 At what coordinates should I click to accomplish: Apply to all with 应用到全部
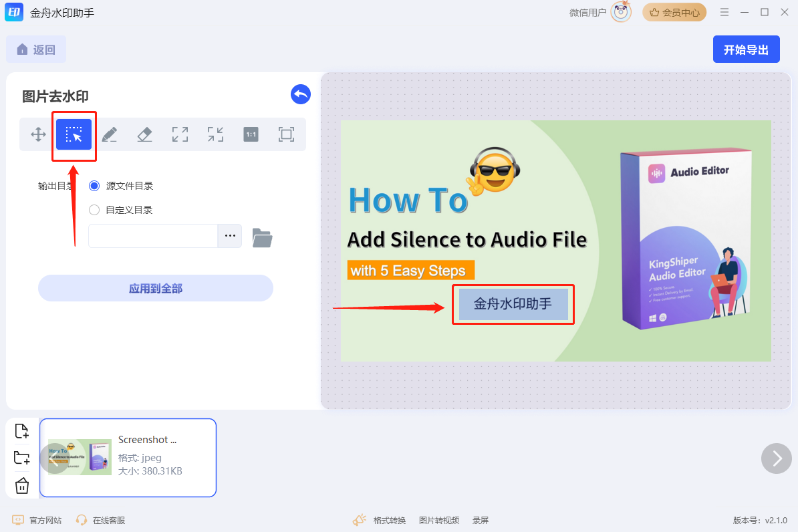coord(156,288)
